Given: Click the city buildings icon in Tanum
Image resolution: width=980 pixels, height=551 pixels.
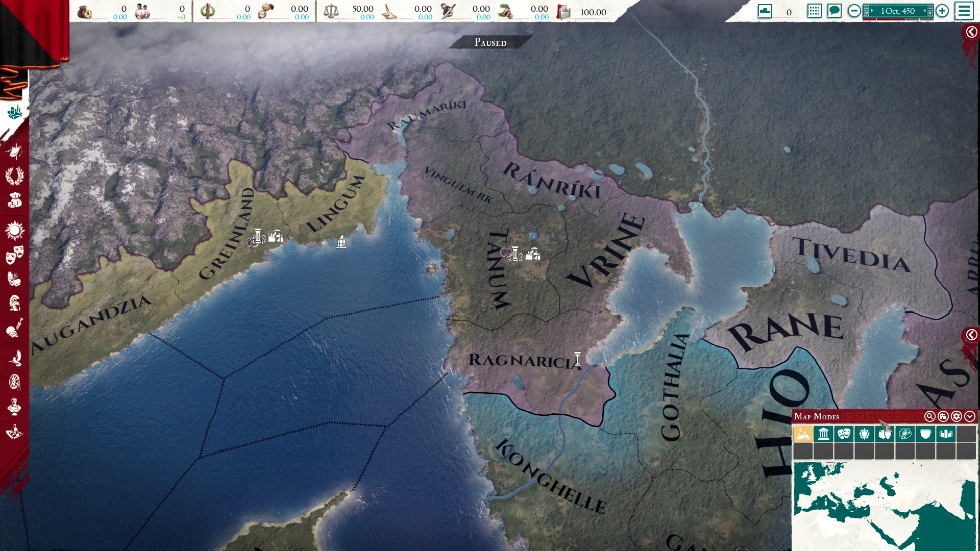Looking at the screenshot, I should click(x=533, y=254).
